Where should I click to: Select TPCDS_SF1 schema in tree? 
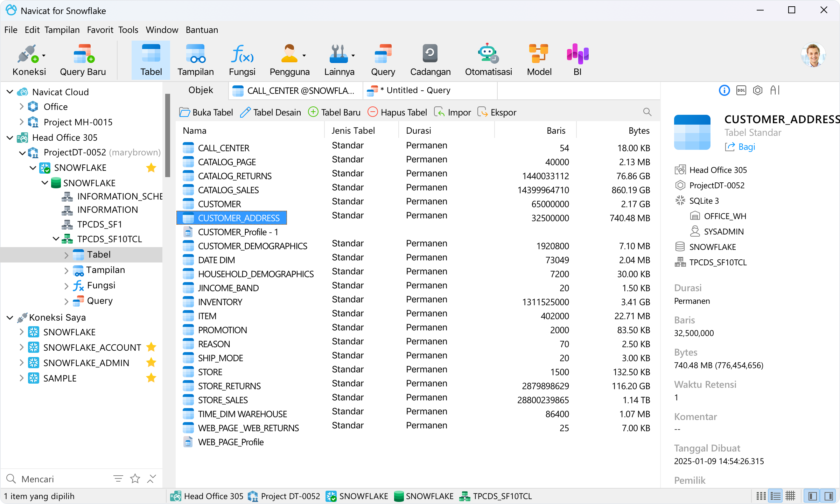pyautogui.click(x=99, y=224)
